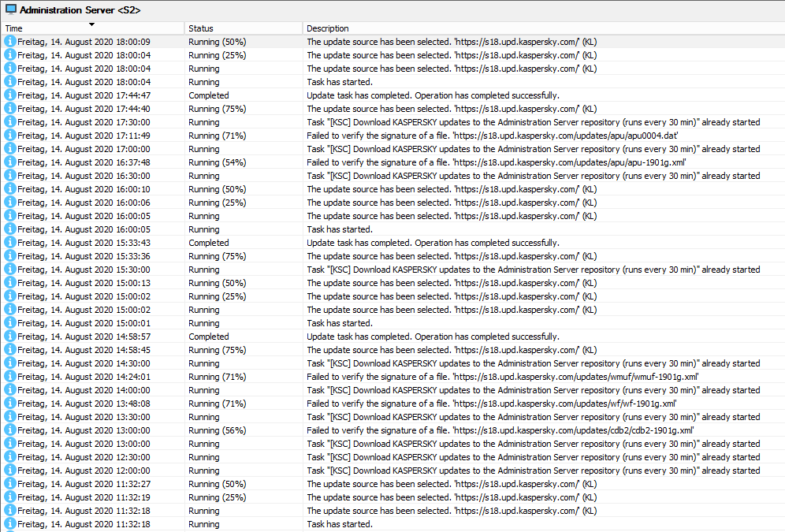
Task: Click the Running (75%) status at 15:33:36
Action: [x=218, y=256]
